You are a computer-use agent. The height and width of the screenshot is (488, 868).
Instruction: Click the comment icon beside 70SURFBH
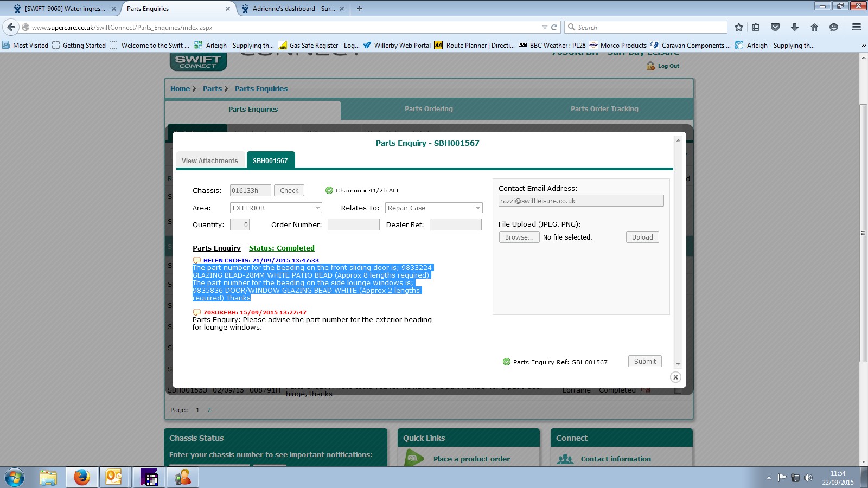pos(197,312)
